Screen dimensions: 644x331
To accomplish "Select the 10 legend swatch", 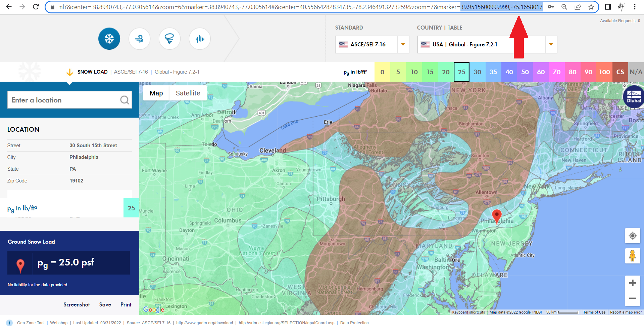I will pyautogui.click(x=414, y=72).
